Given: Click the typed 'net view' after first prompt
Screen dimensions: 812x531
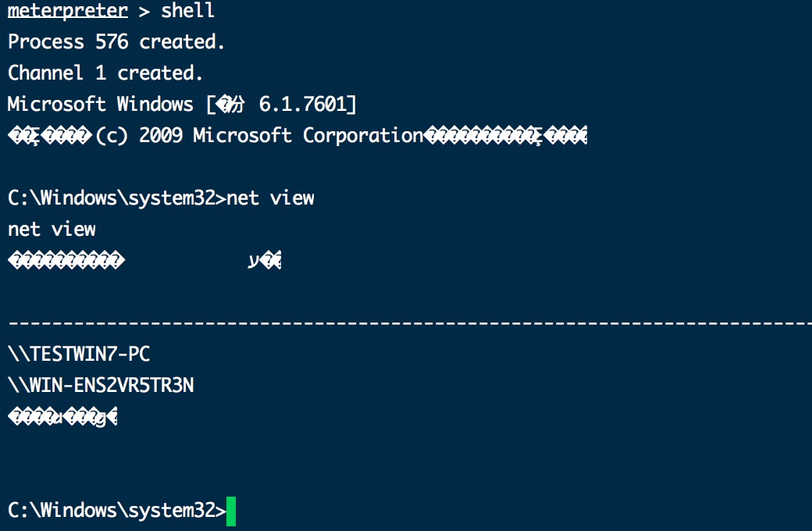Looking at the screenshot, I should 270,198.
